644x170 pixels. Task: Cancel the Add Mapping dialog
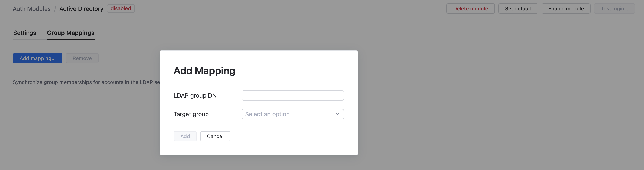215,136
